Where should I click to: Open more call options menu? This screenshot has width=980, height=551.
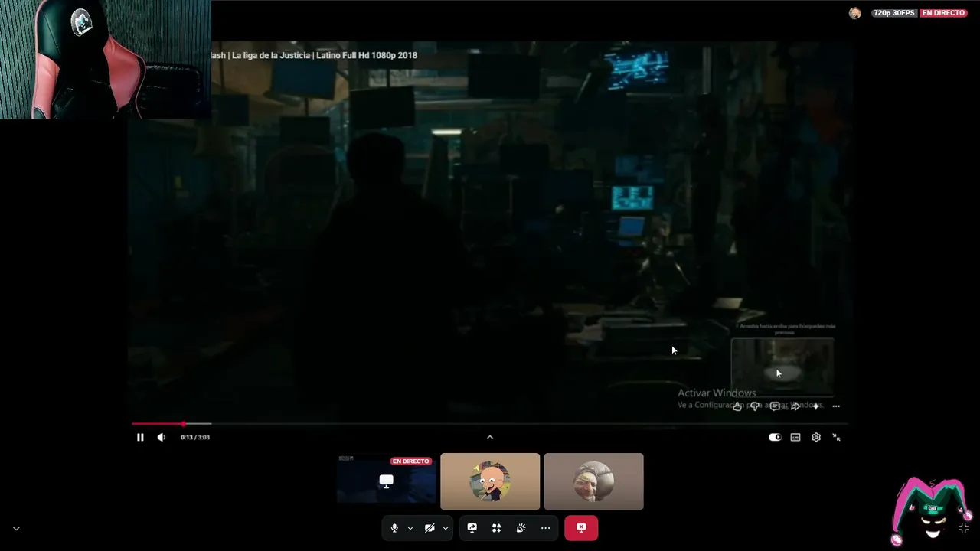(x=545, y=528)
